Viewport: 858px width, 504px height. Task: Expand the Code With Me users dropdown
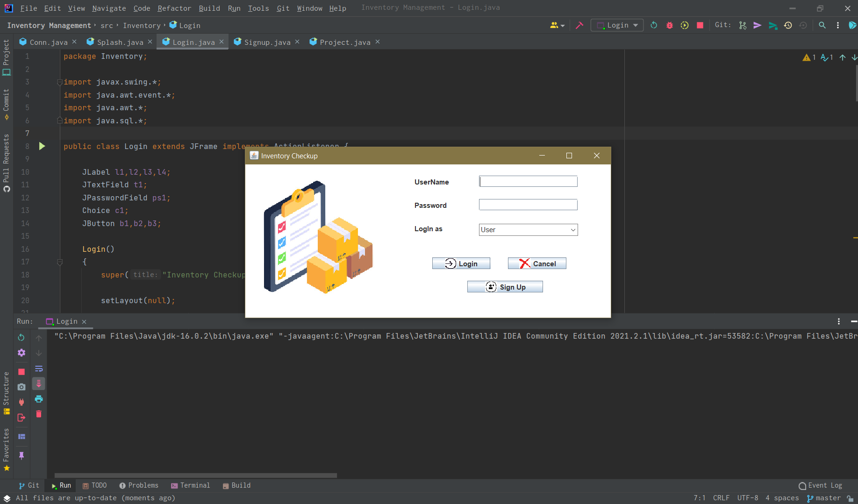click(x=557, y=25)
